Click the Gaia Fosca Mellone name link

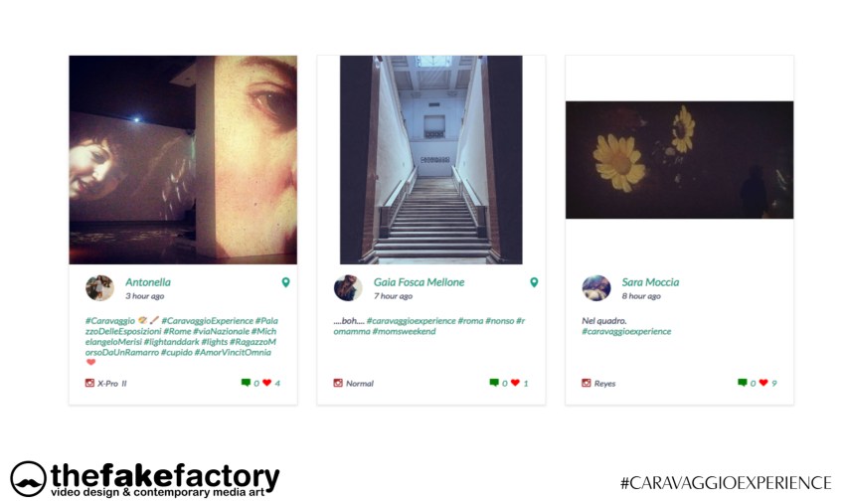coord(419,282)
